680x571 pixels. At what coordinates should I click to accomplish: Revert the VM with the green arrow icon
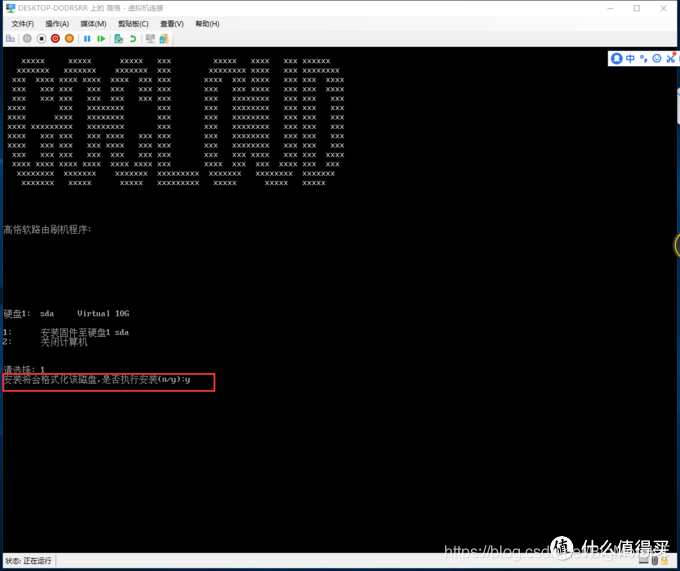pos(133,39)
